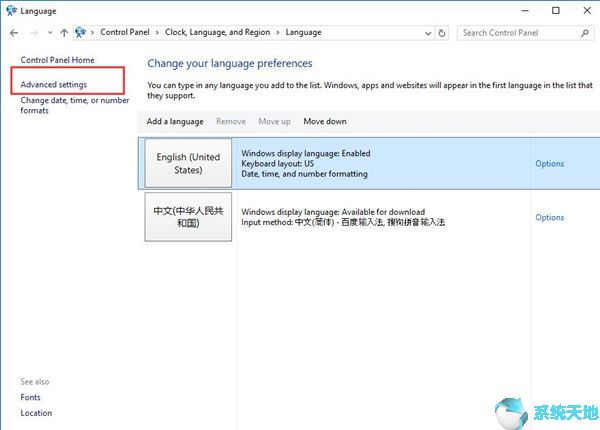Focus the Search Control Panel box
The image size is (600, 430).
(x=525, y=33)
